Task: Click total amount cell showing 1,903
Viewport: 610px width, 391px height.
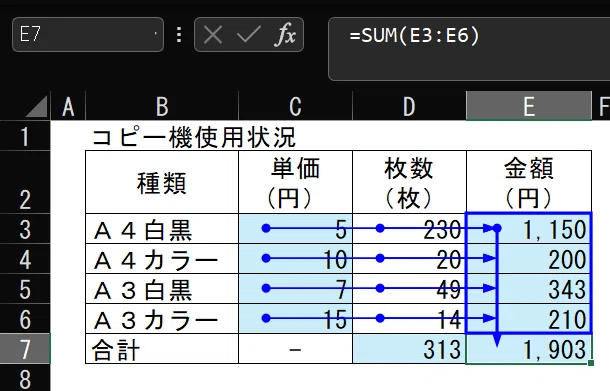Action: pos(529,349)
